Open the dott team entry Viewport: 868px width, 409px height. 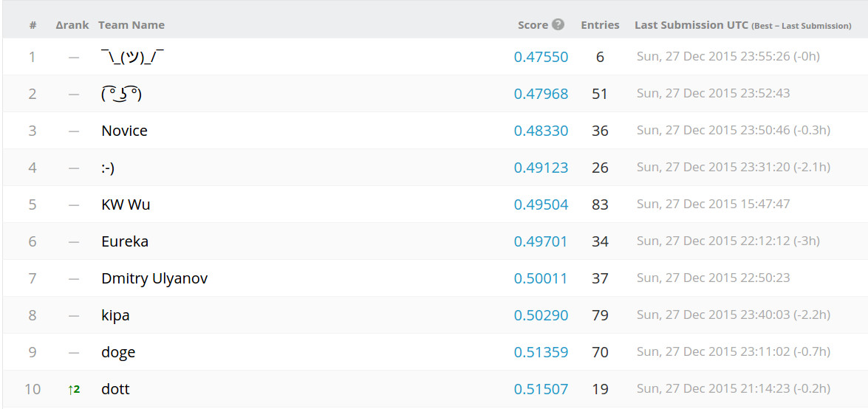(115, 389)
